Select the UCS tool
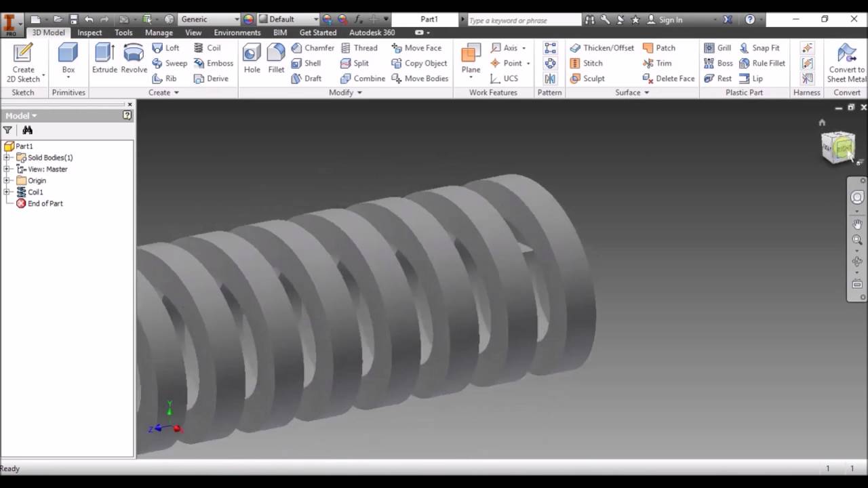This screenshot has height=488, width=868. (x=504, y=79)
